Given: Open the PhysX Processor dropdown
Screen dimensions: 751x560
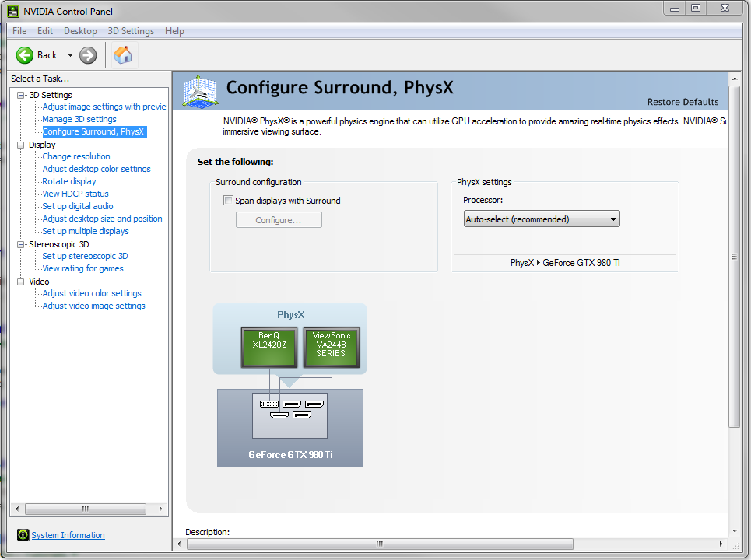Looking at the screenshot, I should coord(542,219).
